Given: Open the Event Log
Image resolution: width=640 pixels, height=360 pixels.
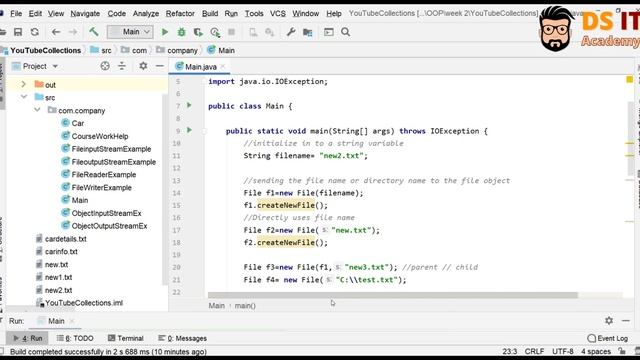Looking at the screenshot, I should tap(607, 338).
